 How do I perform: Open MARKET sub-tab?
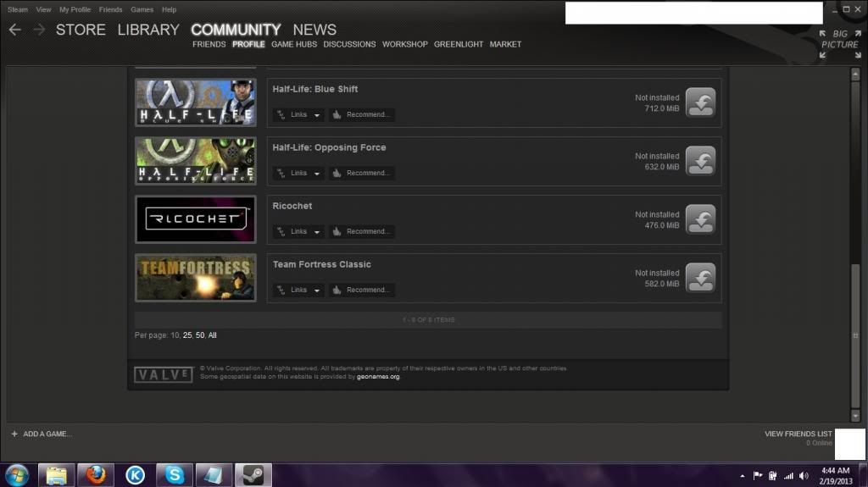505,44
